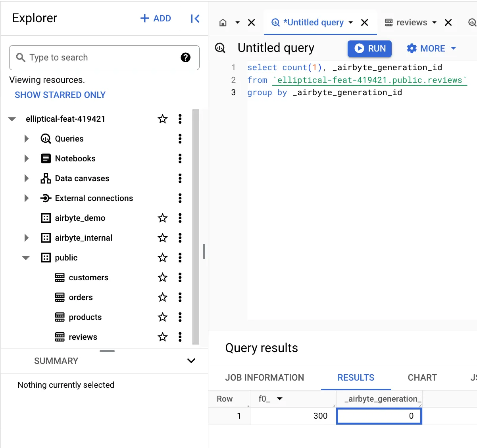
Task: Star the orders table
Action: pyautogui.click(x=163, y=297)
